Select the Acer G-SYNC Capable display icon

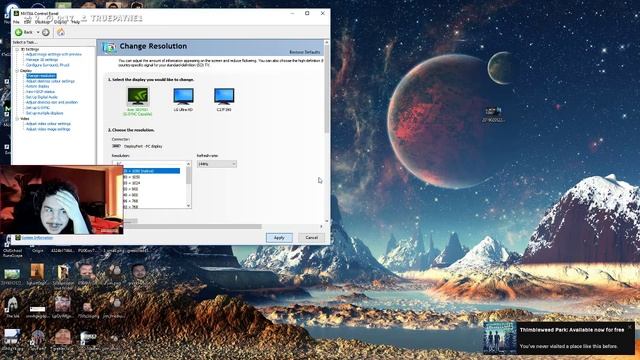pos(138,96)
